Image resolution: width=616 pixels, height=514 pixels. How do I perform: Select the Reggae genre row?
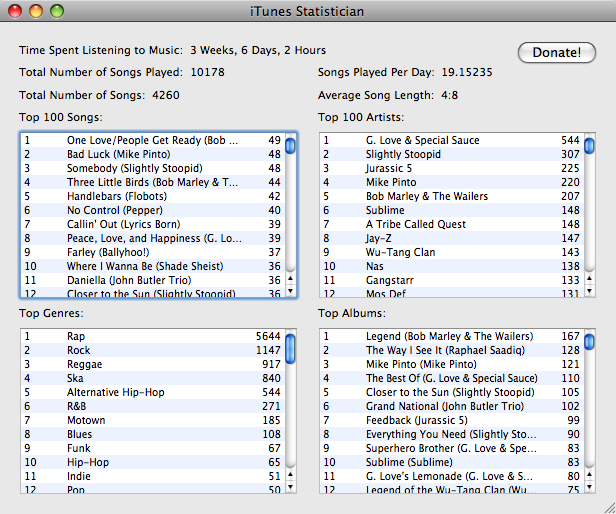point(153,364)
